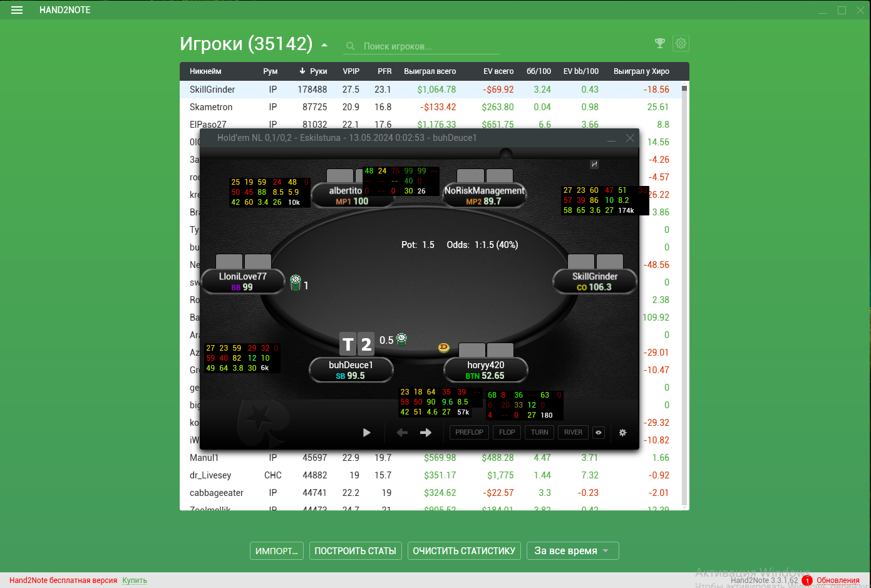The image size is (871, 588).
Task: Select the Manul1 player row
Action: point(430,458)
